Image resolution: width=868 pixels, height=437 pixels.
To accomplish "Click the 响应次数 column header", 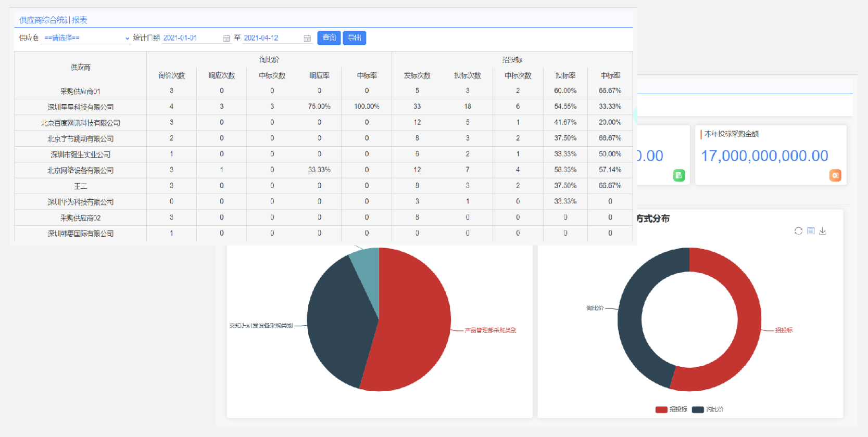I will click(222, 75).
